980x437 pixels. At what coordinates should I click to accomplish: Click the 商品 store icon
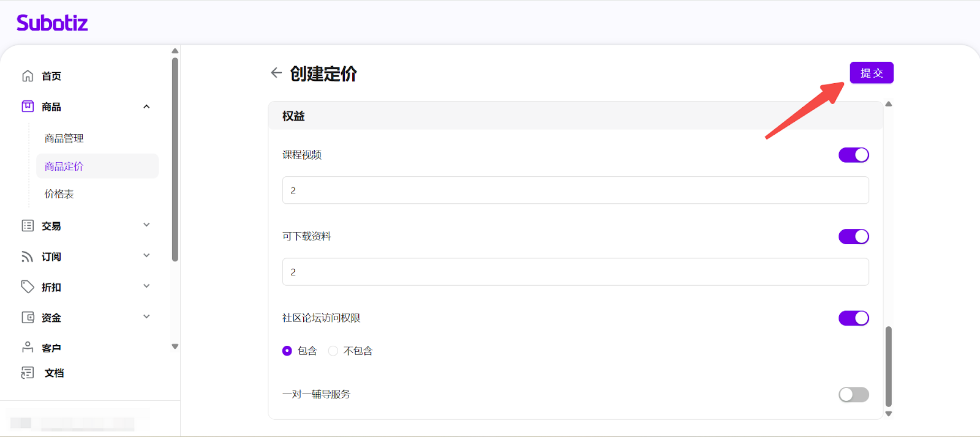point(28,106)
